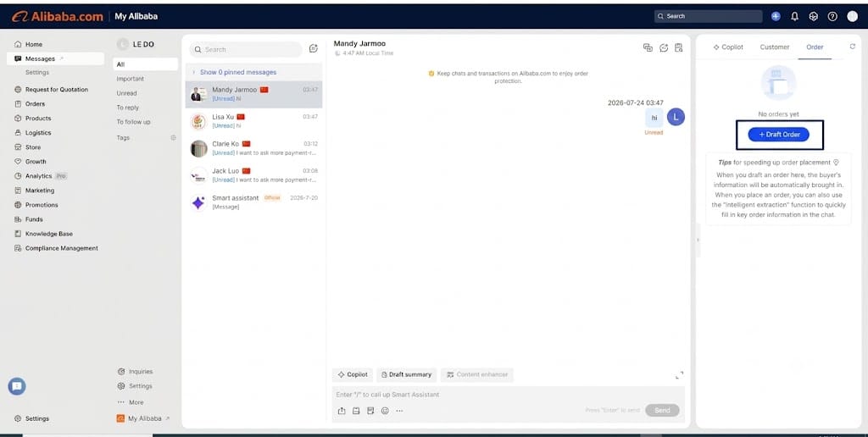Click the Draft summary button

point(406,374)
